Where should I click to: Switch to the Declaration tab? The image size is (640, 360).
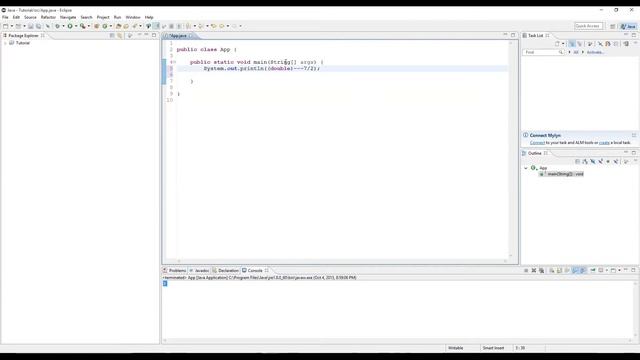[x=225, y=271]
